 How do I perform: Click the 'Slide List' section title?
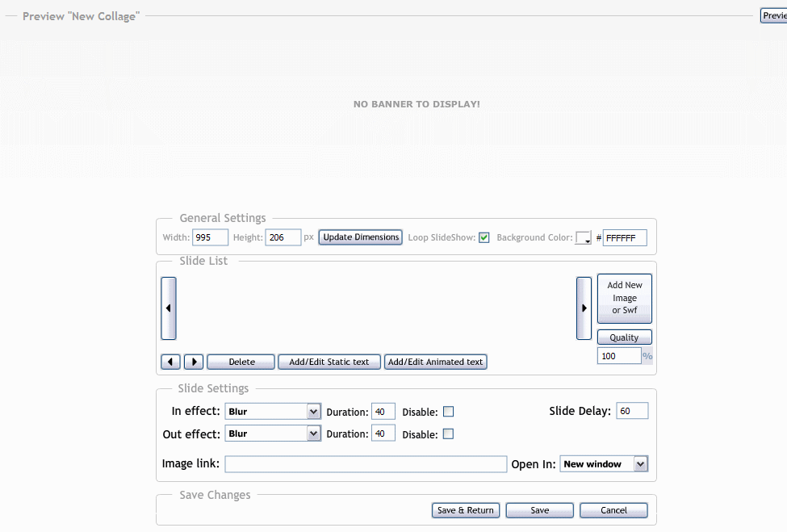[x=203, y=261]
